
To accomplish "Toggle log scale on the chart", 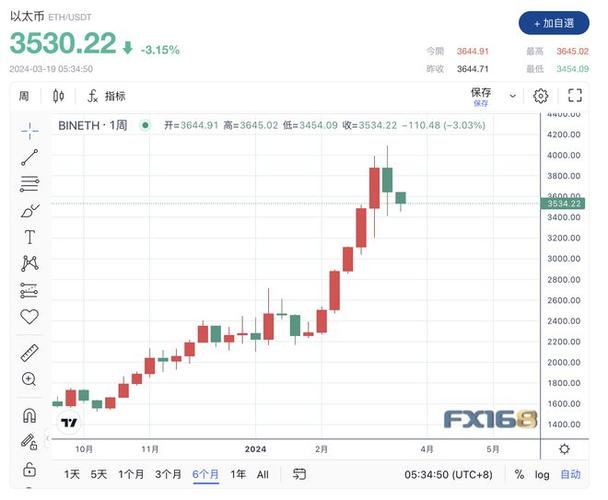I will click(542, 475).
